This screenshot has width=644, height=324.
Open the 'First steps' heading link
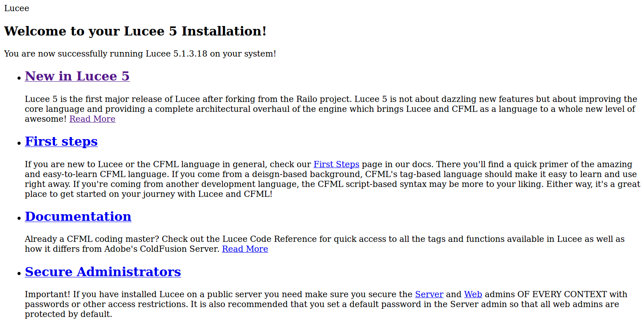click(61, 142)
